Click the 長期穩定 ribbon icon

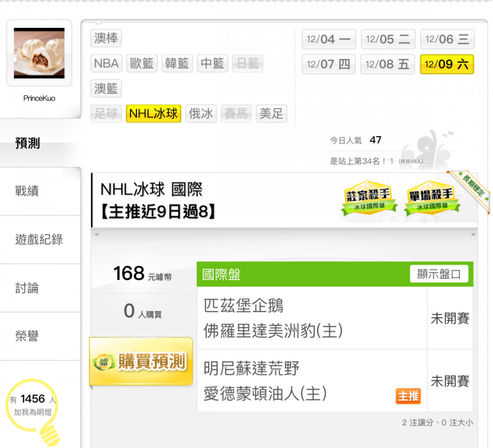[472, 189]
